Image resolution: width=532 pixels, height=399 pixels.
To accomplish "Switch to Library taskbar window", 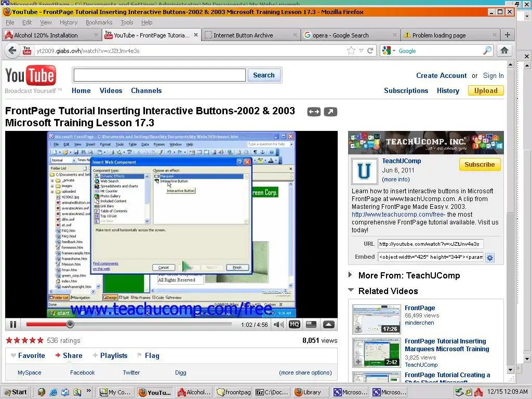I will (310, 392).
